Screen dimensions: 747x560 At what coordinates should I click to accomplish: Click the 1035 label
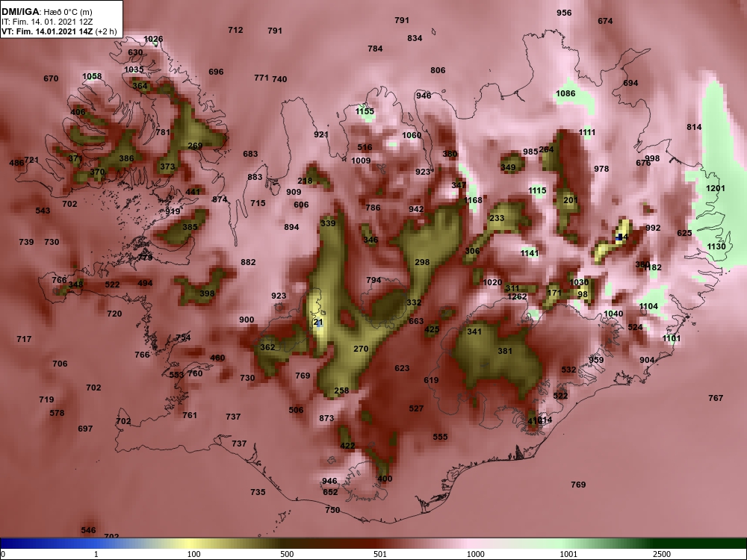[134, 69]
